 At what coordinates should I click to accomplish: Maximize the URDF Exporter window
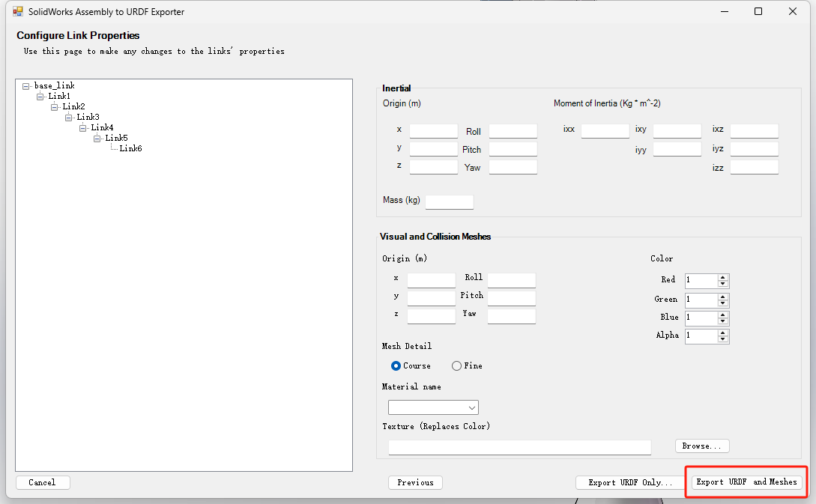tap(758, 11)
